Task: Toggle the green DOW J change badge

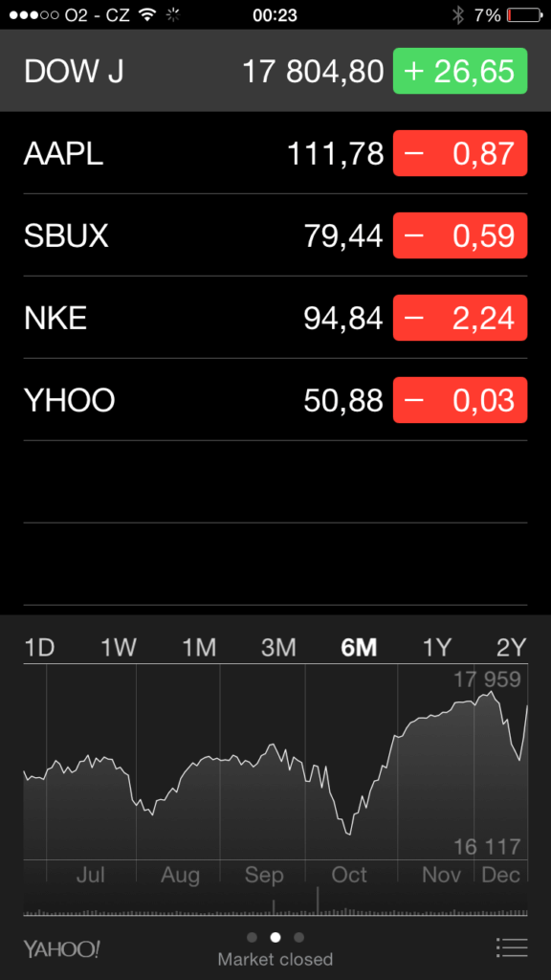Action: pos(460,71)
